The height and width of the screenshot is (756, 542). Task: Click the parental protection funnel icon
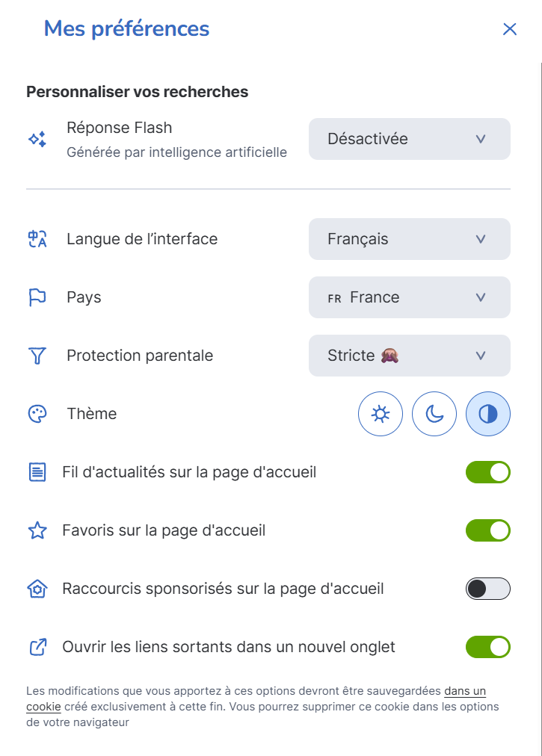(37, 356)
